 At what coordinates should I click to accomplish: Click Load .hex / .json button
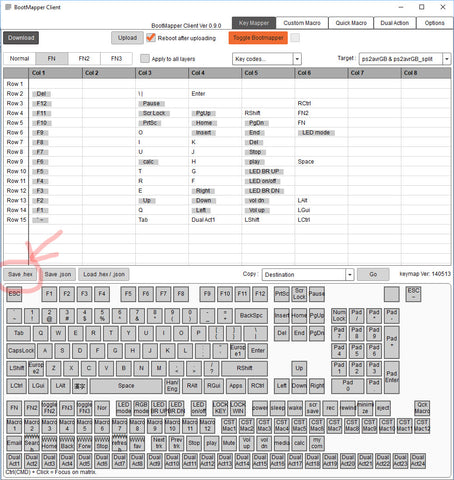click(104, 274)
